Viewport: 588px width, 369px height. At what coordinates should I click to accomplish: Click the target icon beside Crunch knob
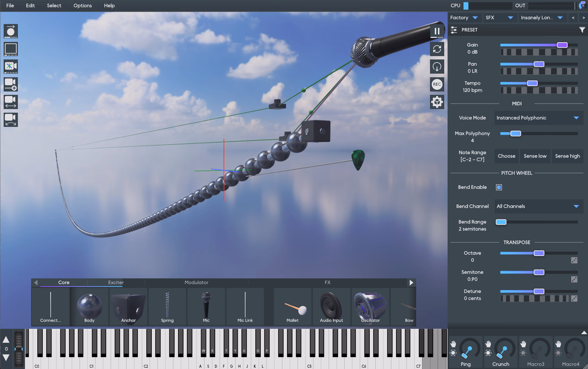tap(488, 353)
